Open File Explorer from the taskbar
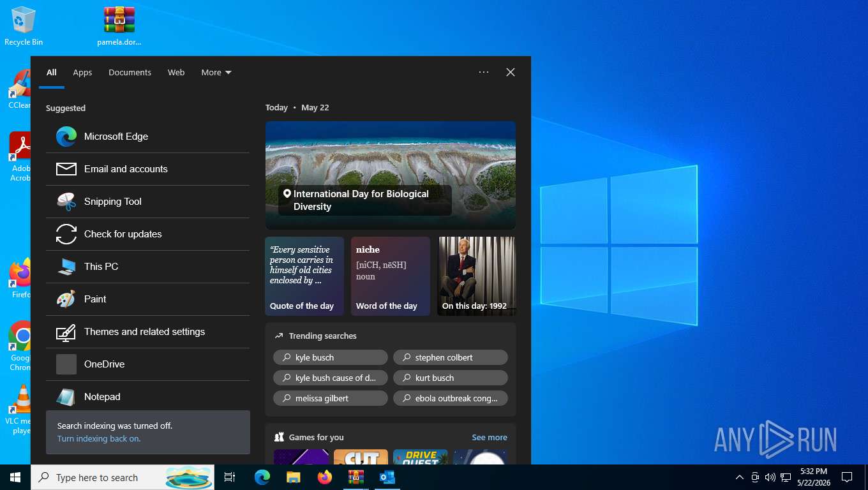This screenshot has width=868, height=490. tap(294, 477)
